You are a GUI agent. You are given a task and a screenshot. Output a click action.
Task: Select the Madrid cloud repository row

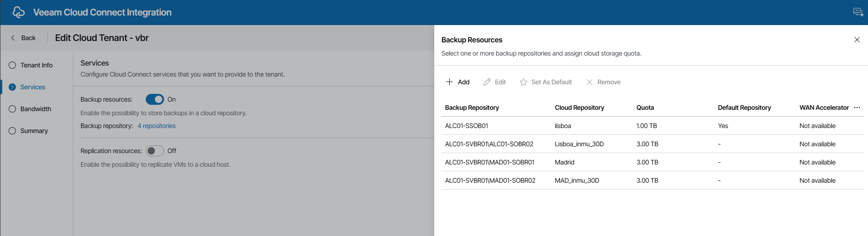pos(565,162)
